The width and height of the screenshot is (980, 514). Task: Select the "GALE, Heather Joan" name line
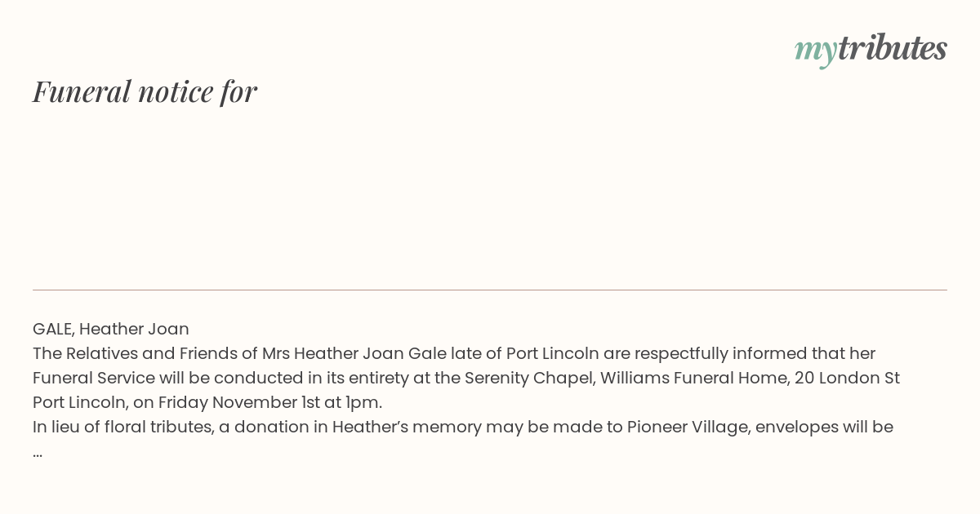(x=111, y=330)
